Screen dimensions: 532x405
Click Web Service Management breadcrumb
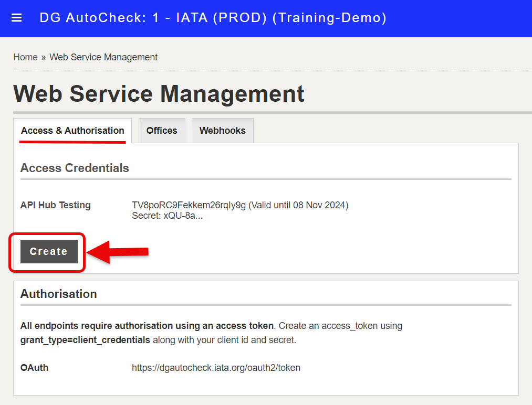(x=103, y=57)
